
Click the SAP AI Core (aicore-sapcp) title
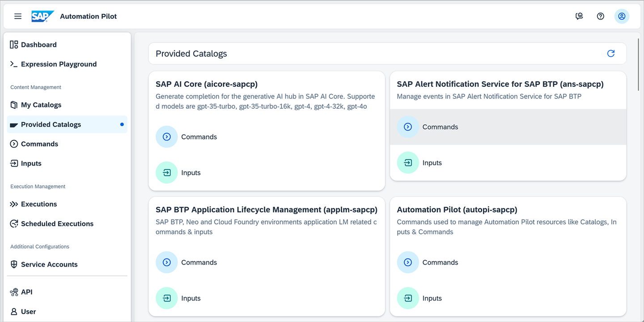(x=207, y=84)
